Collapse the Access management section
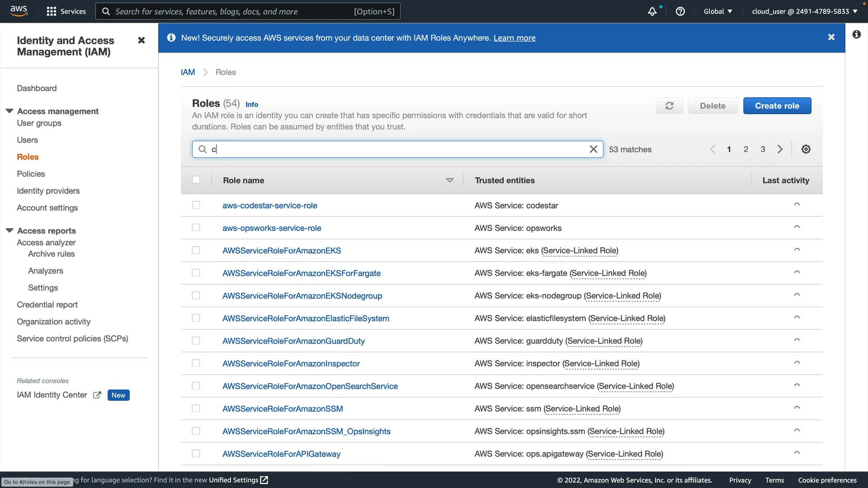This screenshot has height=488, width=868. [9, 111]
